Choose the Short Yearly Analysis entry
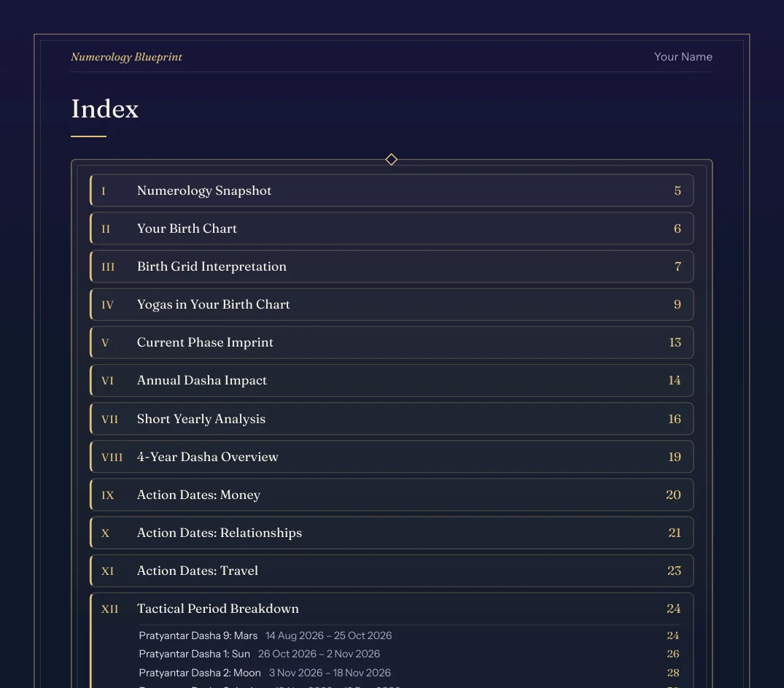 [392, 419]
